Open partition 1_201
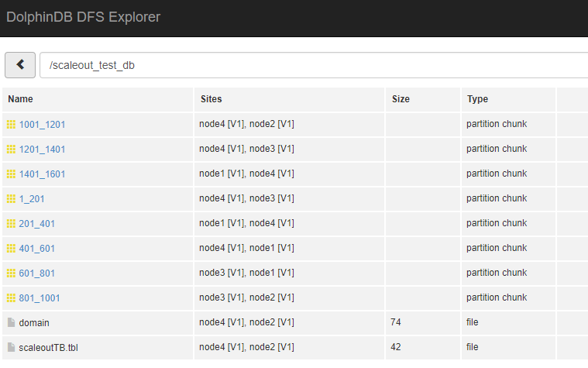Screen dimensions: 588x368 click(32, 199)
